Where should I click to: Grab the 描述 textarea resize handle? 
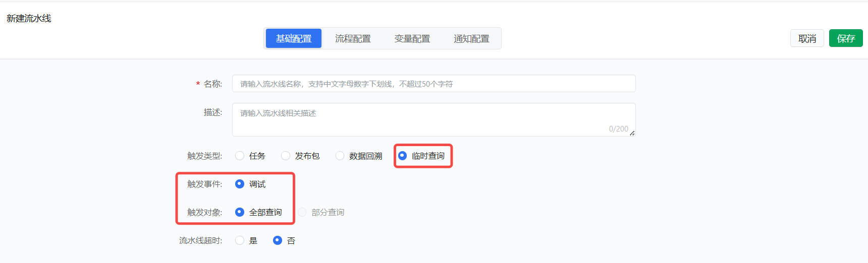[x=632, y=133]
